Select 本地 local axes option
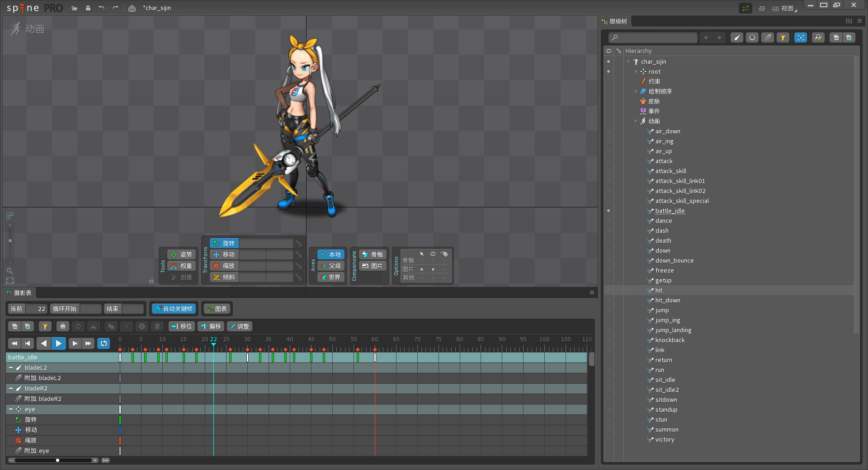868x470 pixels. point(331,254)
